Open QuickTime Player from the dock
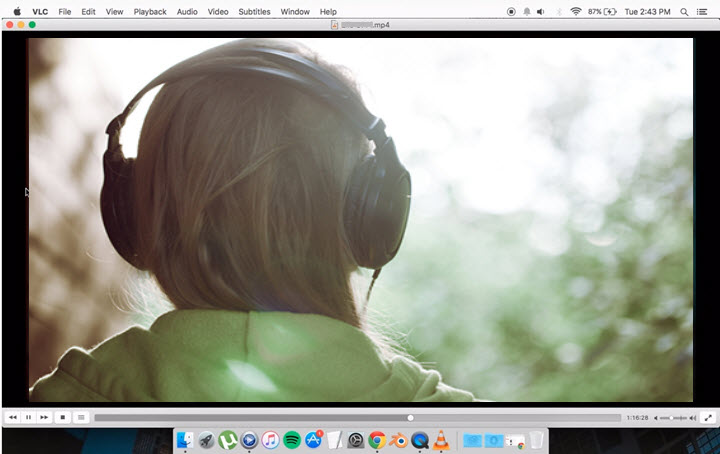This screenshot has width=720, height=454. [x=420, y=440]
